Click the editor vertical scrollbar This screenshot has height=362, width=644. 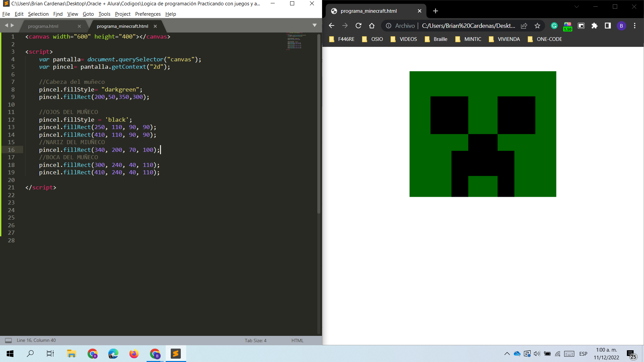point(319,124)
